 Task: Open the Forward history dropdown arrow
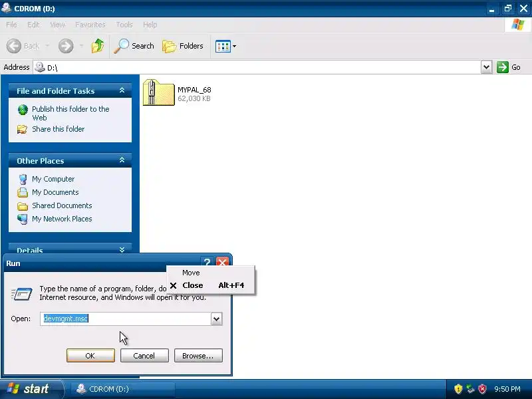[81, 46]
